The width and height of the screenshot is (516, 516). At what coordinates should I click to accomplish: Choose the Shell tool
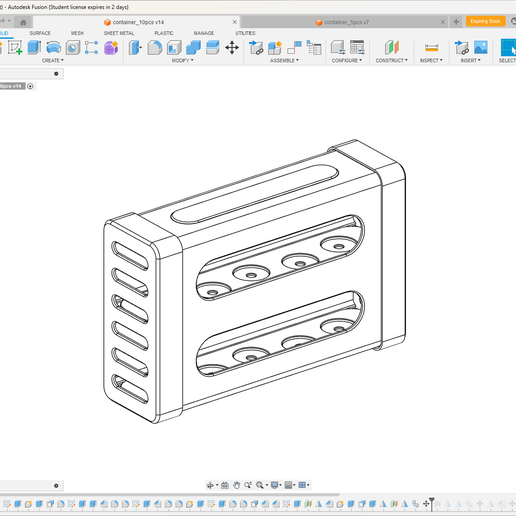174,47
